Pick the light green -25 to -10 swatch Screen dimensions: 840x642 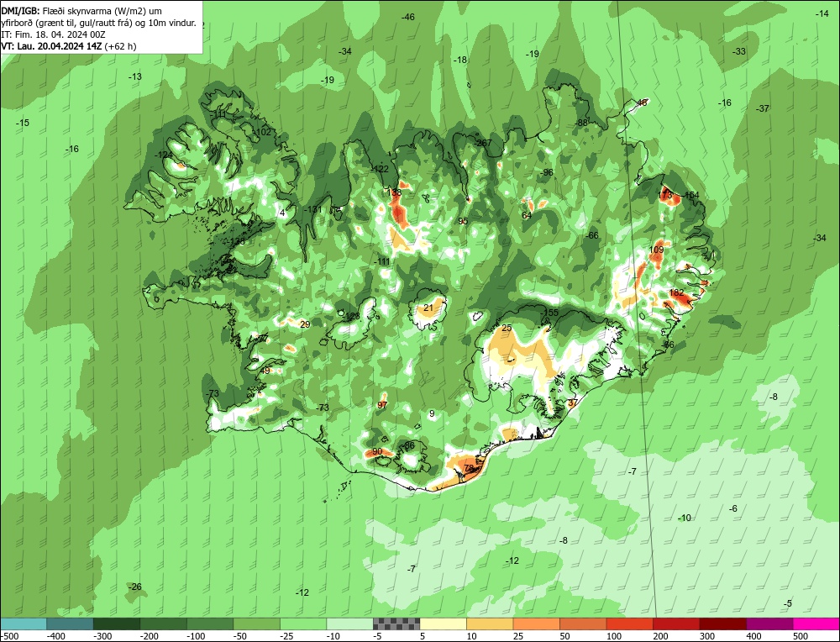303,624
